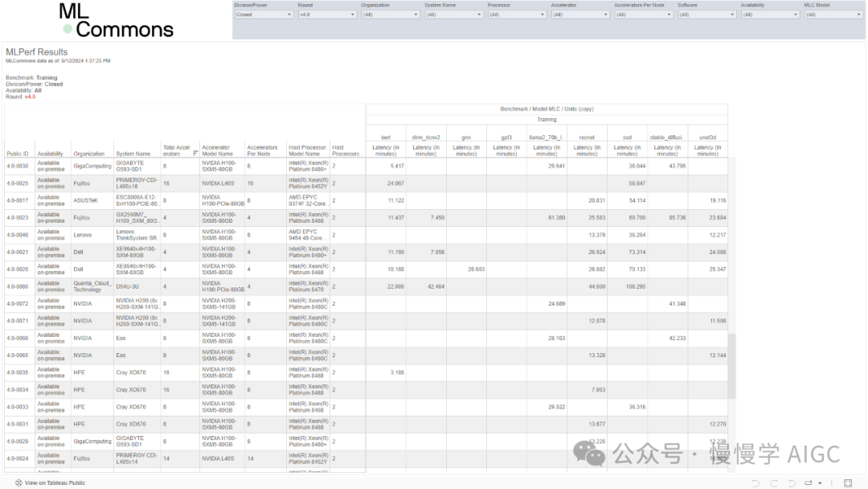
Task: Click bert latency value 5.417
Action: [397, 166]
